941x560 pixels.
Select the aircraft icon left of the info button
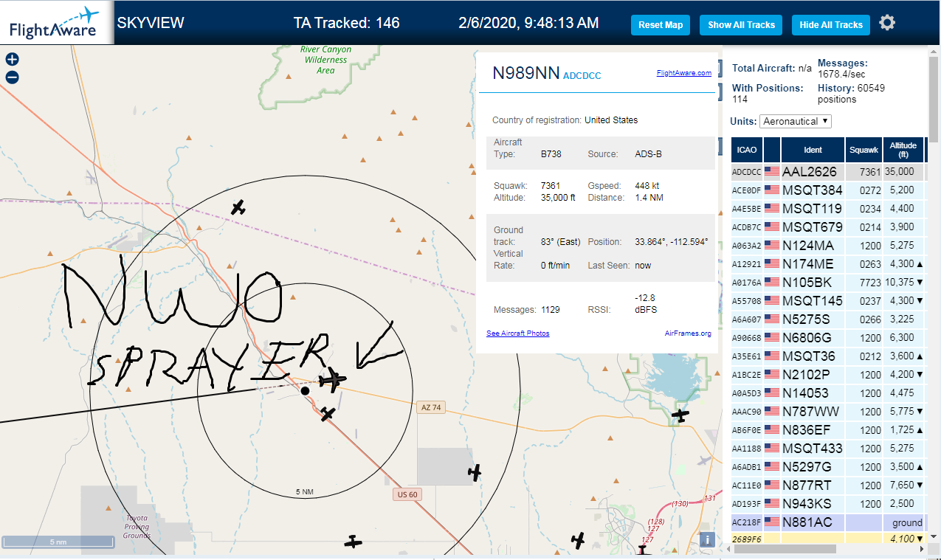tap(578, 541)
